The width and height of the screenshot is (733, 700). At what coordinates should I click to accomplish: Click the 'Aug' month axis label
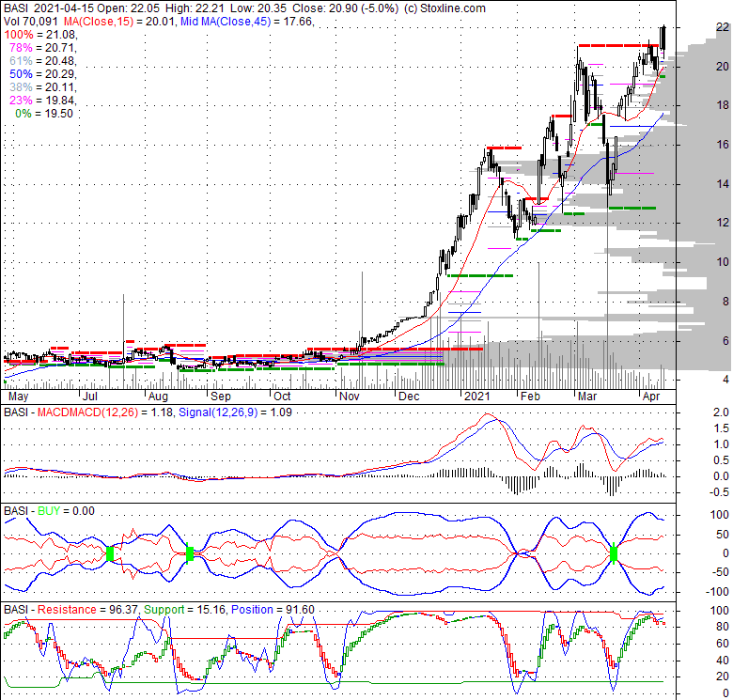[158, 397]
